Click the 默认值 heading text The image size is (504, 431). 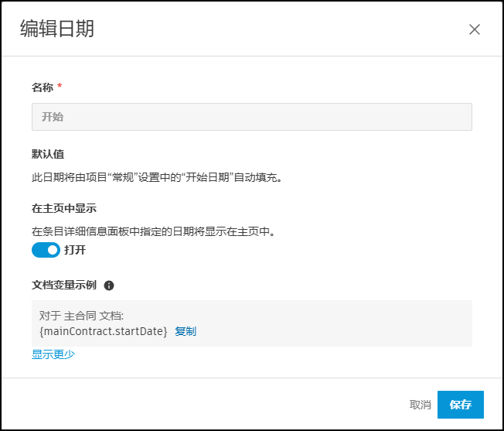(48, 154)
